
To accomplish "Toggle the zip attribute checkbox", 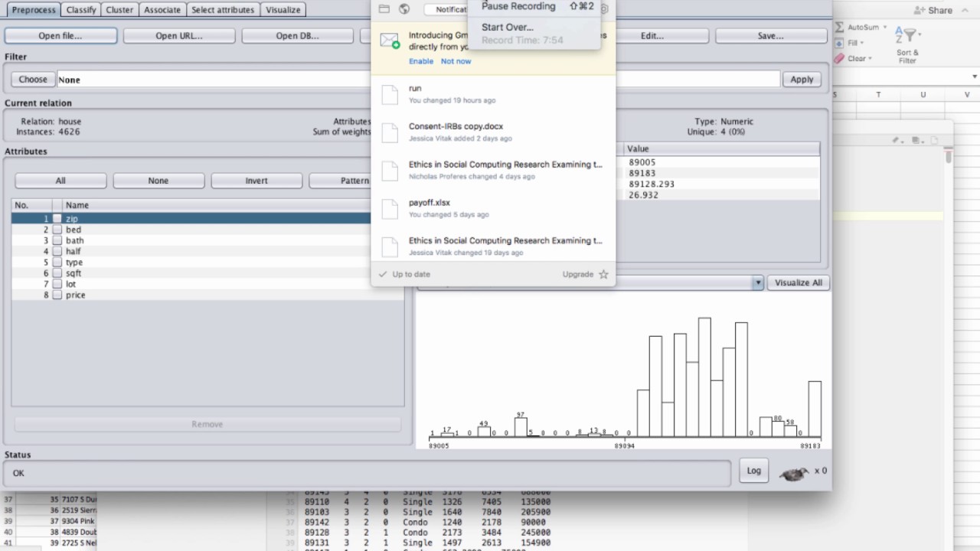I will 57,219.
